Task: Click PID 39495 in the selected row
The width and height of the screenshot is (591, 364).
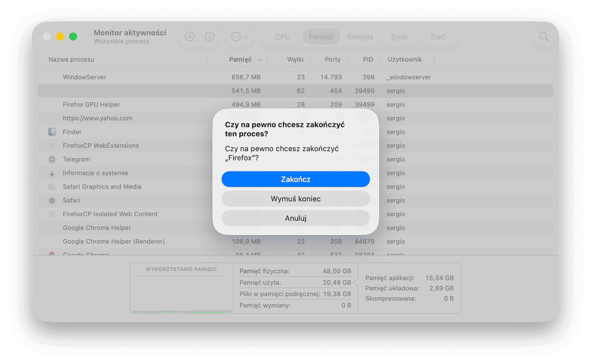Action: click(364, 91)
